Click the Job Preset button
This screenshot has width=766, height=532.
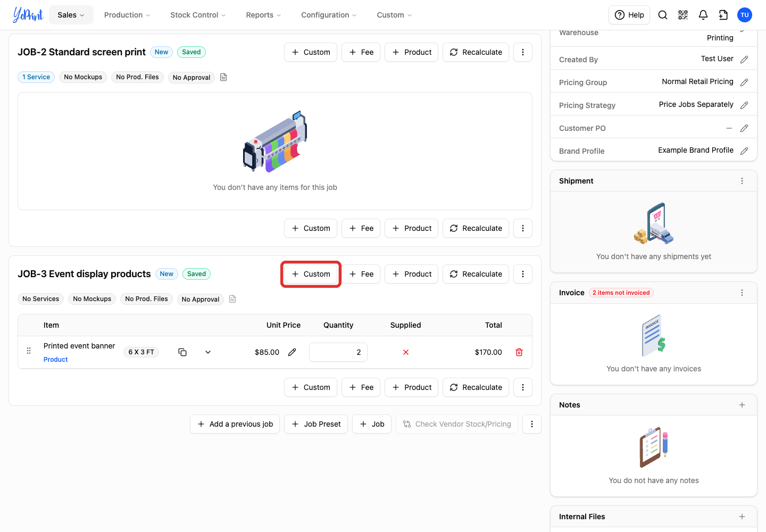[x=316, y=424]
